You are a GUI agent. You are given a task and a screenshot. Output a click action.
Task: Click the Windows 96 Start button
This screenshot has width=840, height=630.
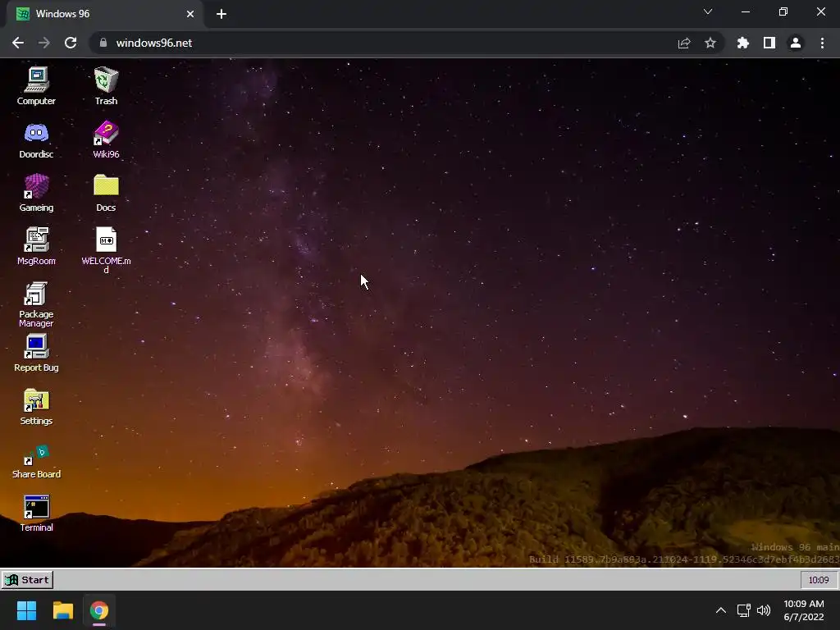click(27, 580)
